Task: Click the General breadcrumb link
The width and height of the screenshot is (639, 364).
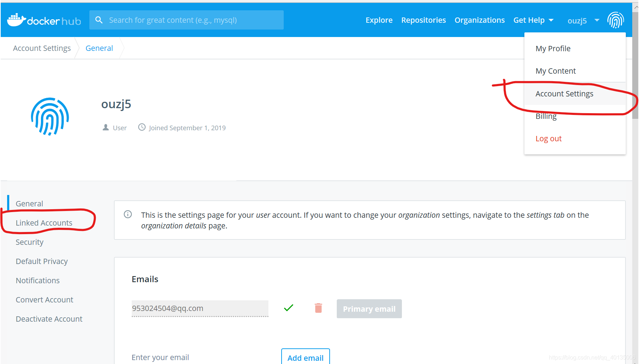Action: click(99, 48)
